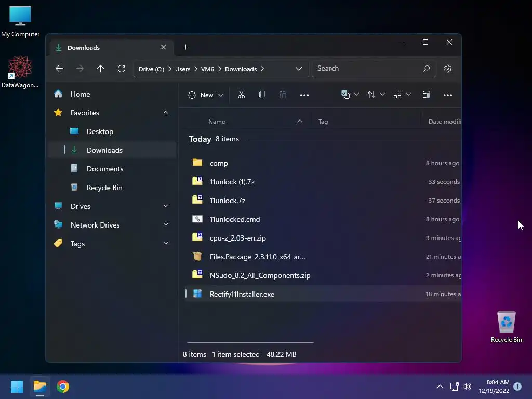532x399 pixels.
Task: Click the horizontal scrollbar in file list
Action: pyautogui.click(x=250, y=343)
